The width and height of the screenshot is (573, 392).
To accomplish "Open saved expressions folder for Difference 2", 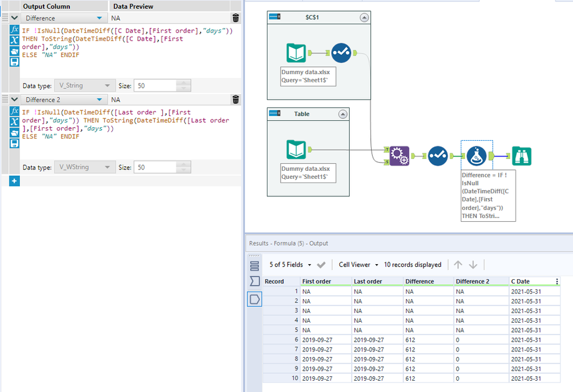I will [15, 133].
